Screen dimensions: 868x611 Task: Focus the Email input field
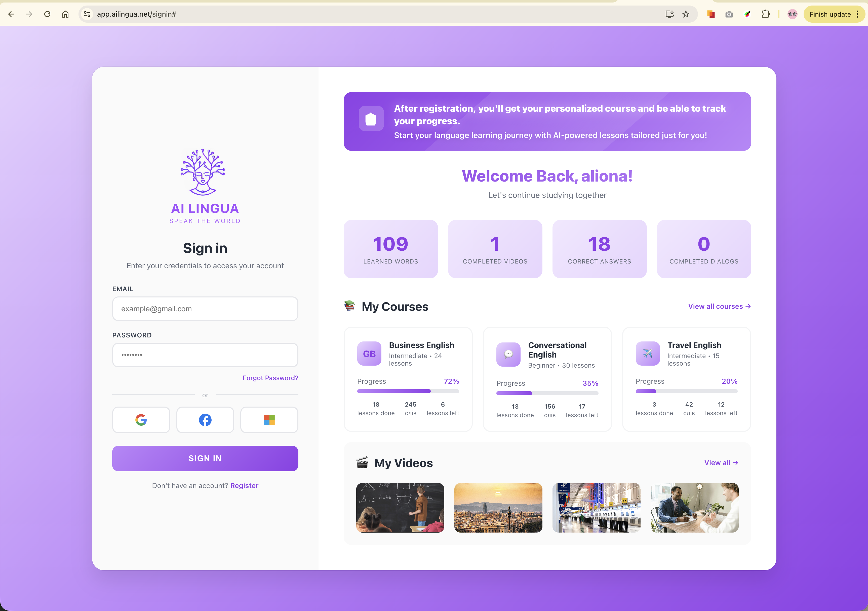[x=205, y=309]
